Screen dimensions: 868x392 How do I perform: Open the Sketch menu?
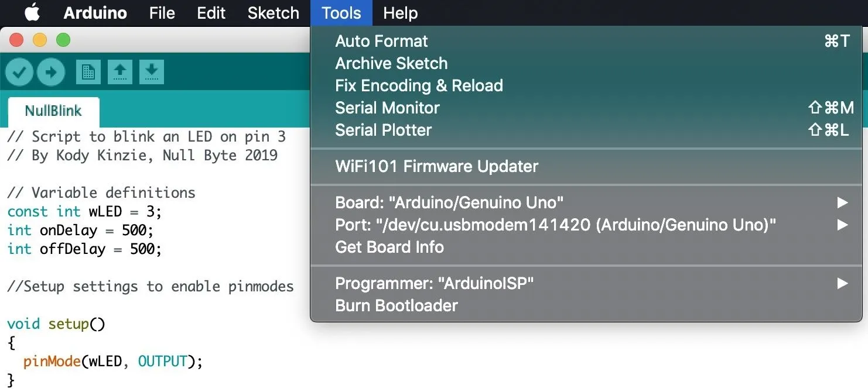click(x=273, y=13)
